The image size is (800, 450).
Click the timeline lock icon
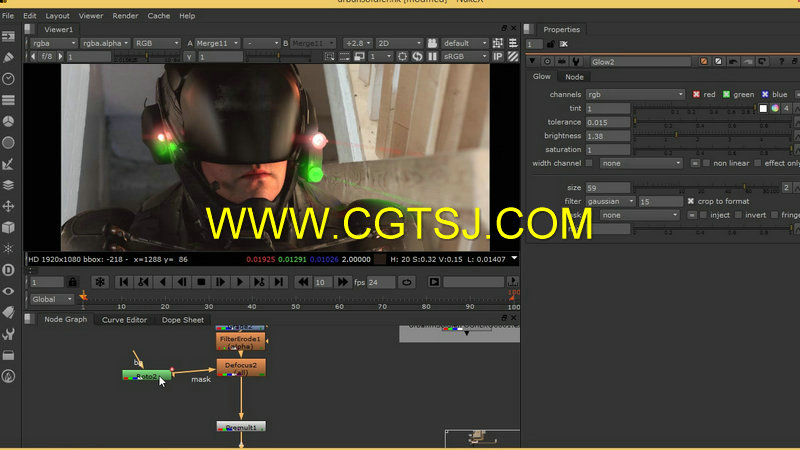click(72, 282)
